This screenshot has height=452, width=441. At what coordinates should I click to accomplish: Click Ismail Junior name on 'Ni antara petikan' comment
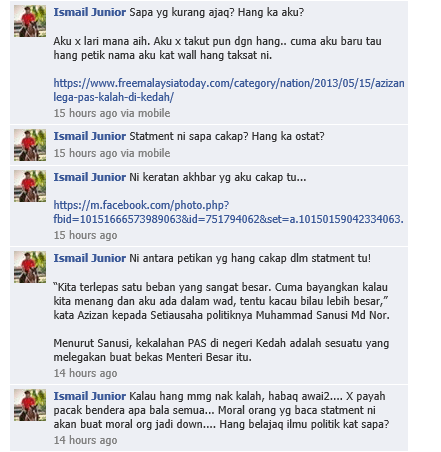pos(90,258)
